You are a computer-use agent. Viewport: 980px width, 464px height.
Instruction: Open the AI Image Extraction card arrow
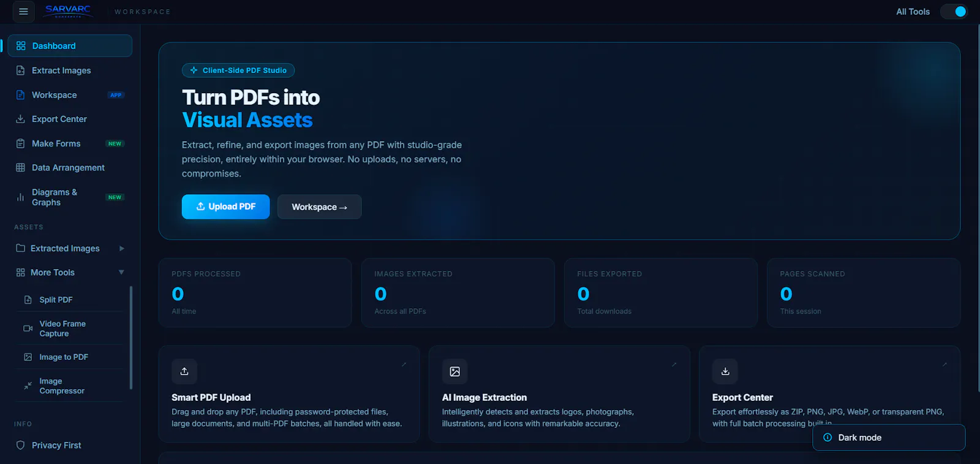(674, 364)
